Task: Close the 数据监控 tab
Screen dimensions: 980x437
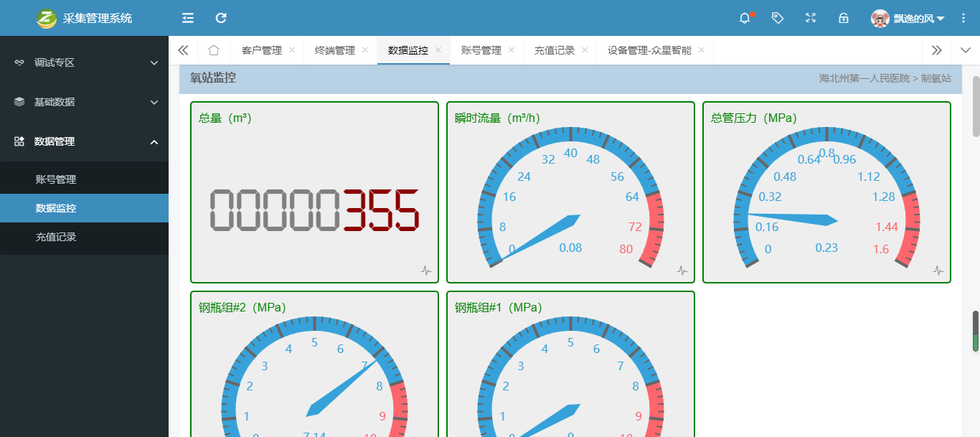Action: click(x=438, y=50)
